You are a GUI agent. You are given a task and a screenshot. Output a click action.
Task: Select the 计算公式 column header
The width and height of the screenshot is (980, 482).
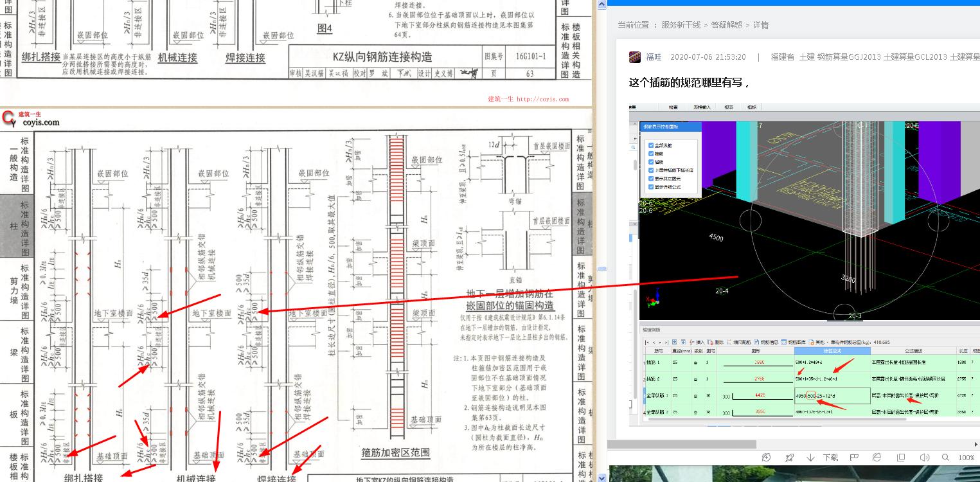(x=832, y=351)
